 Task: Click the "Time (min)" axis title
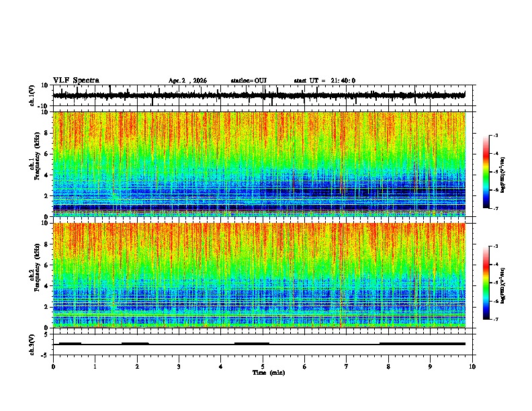(269, 373)
